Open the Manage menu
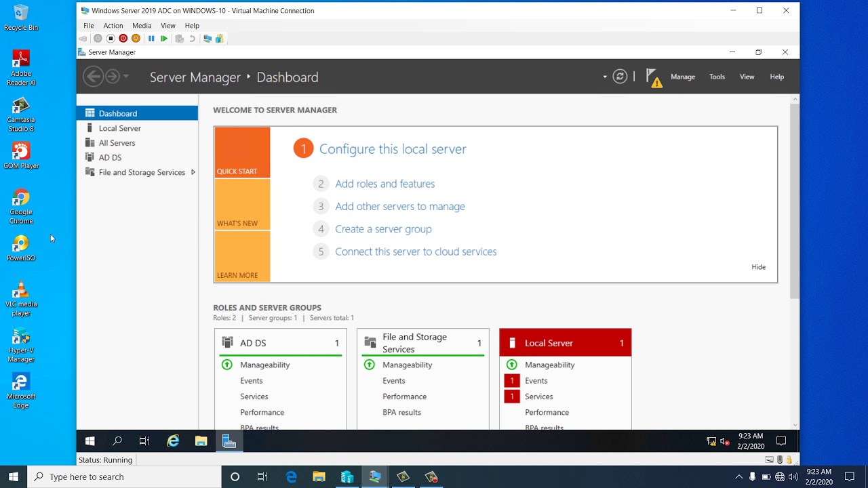 point(683,77)
